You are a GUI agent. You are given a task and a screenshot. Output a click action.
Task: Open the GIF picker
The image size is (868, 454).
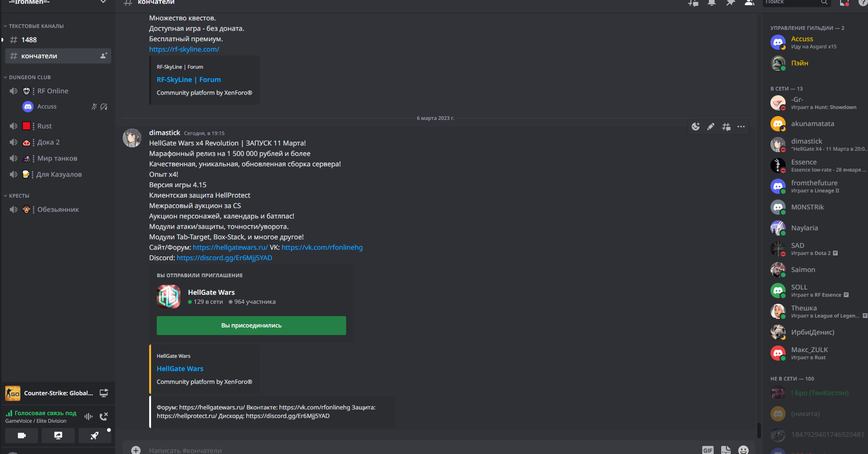click(708, 450)
